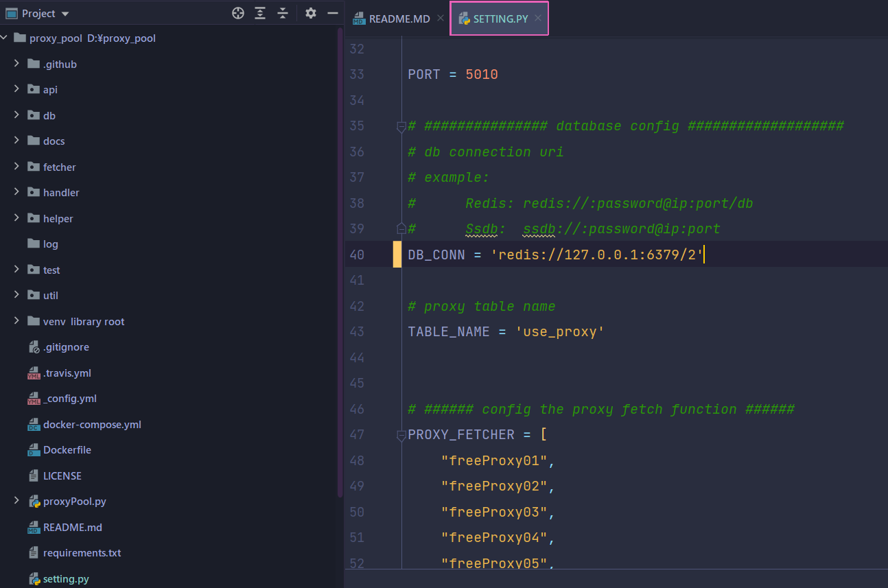The height and width of the screenshot is (588, 888).
Task: Select the Dockerfile entry
Action: click(67, 450)
